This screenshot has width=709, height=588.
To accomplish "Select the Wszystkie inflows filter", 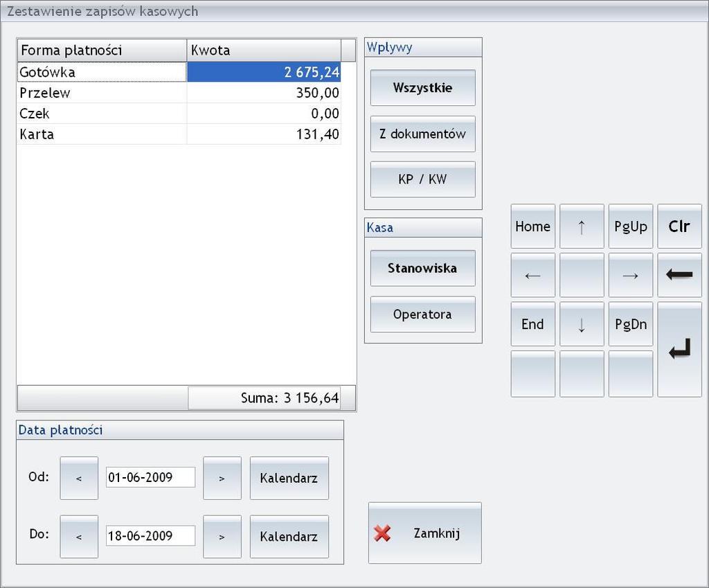I will (x=423, y=88).
